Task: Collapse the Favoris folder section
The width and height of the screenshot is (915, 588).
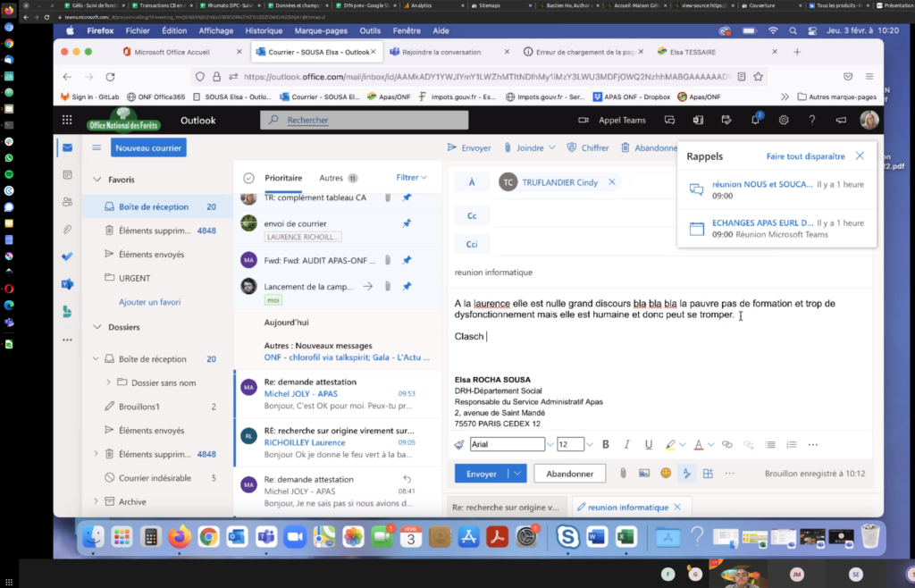Action: point(97,180)
